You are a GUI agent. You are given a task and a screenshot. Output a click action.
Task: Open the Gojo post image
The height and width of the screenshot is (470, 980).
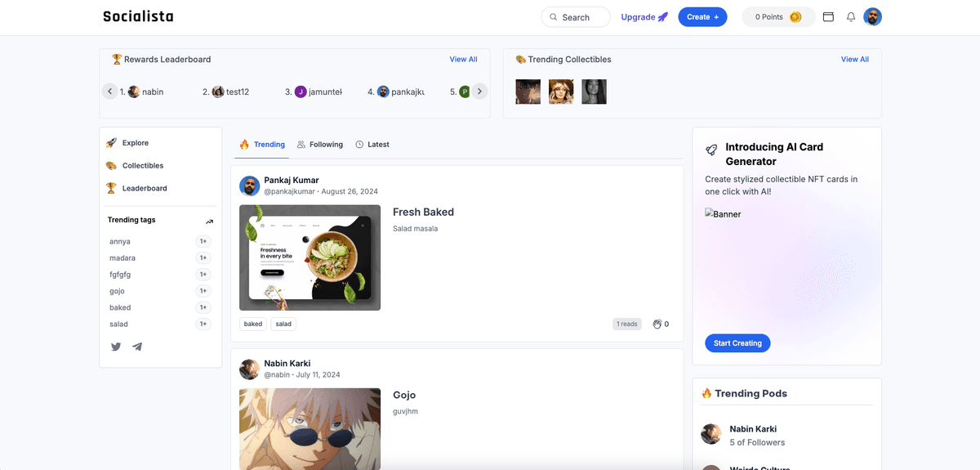[310, 429]
